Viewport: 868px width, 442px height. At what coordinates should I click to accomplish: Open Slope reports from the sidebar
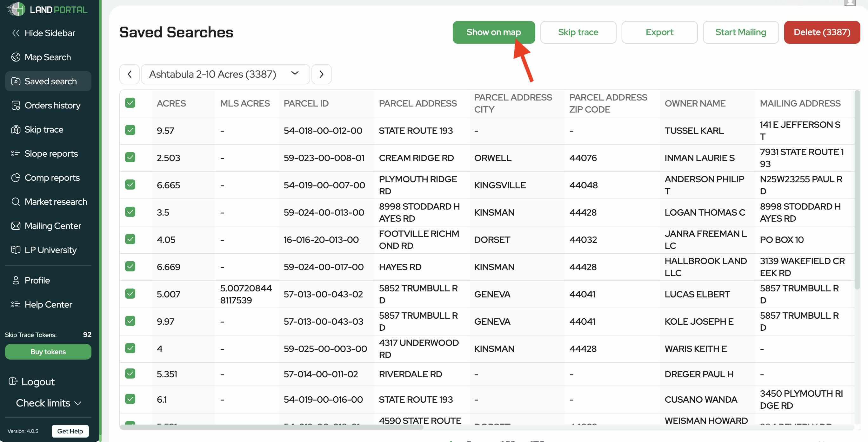click(x=50, y=153)
